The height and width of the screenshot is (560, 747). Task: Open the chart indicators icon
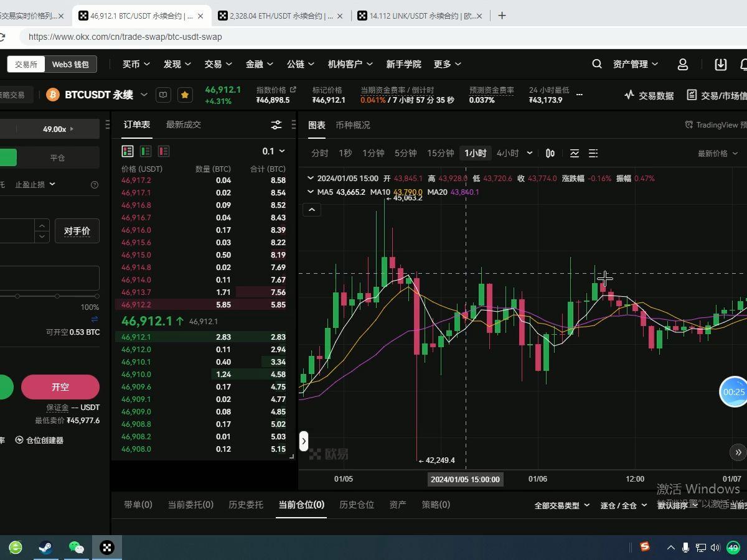click(575, 153)
